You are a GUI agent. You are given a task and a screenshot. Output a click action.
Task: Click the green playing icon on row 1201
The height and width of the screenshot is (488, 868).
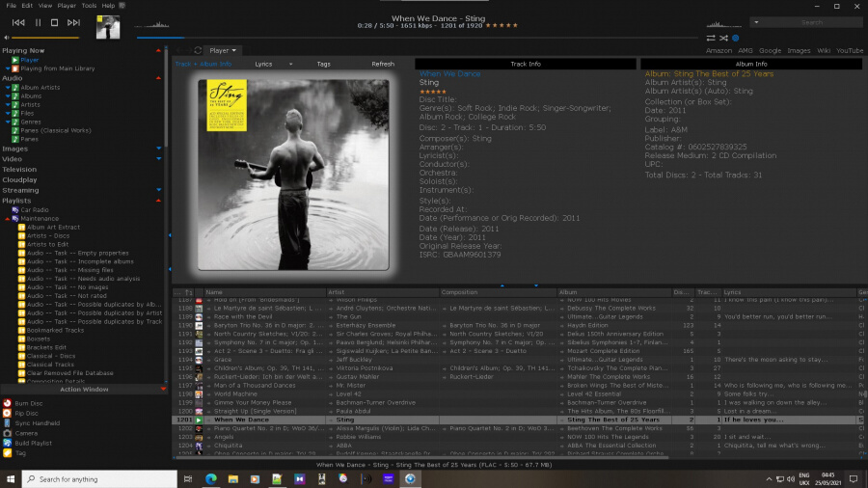pyautogui.click(x=199, y=420)
